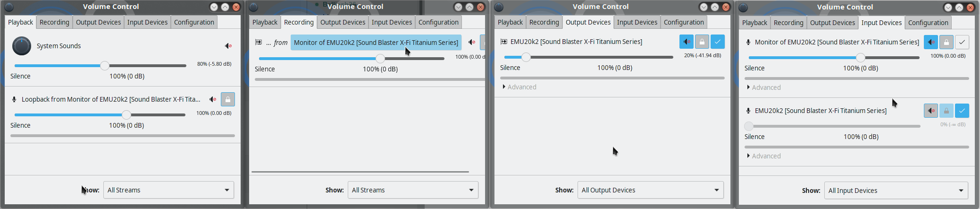The height and width of the screenshot is (209, 980).
Task: Adjust EMU20k2 output volume slider handle
Action: click(x=526, y=57)
